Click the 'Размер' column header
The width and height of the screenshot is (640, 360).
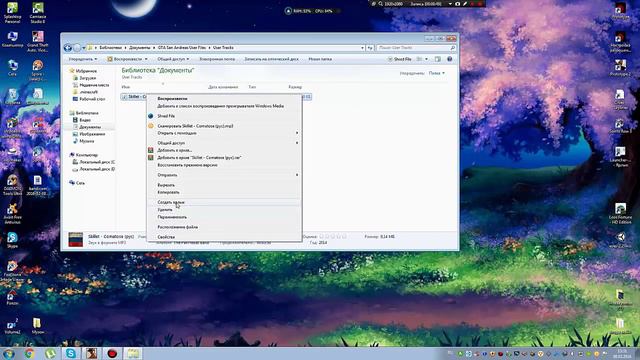click(x=295, y=87)
